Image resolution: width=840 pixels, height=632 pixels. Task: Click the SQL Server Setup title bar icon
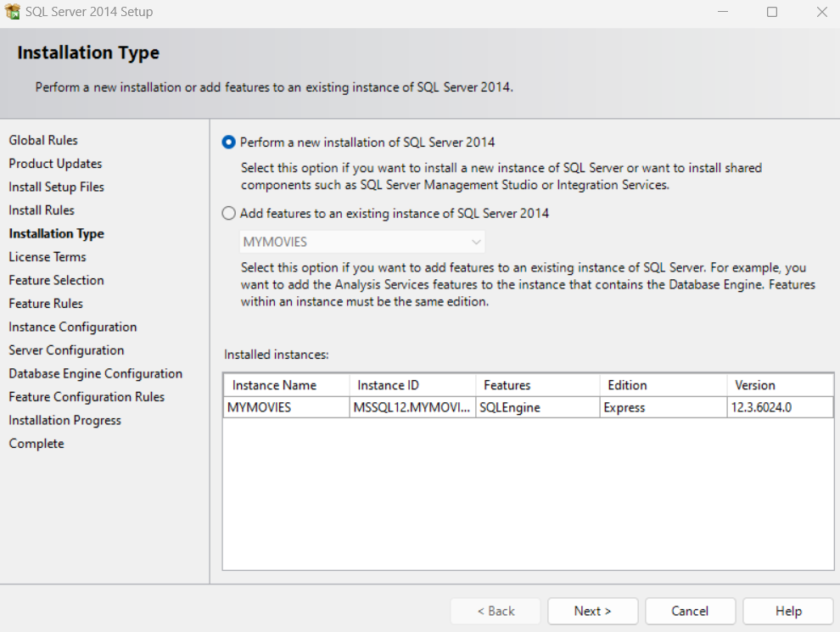pos(13,11)
